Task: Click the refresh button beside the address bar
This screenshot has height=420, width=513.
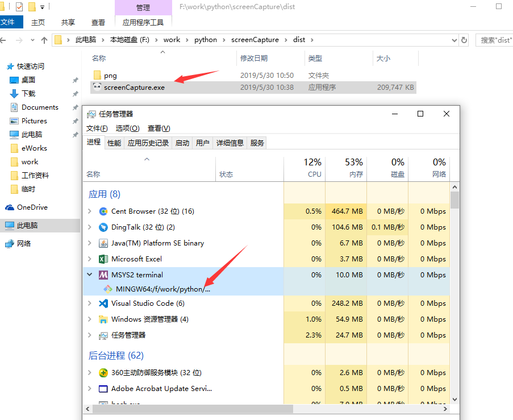Action: point(464,40)
